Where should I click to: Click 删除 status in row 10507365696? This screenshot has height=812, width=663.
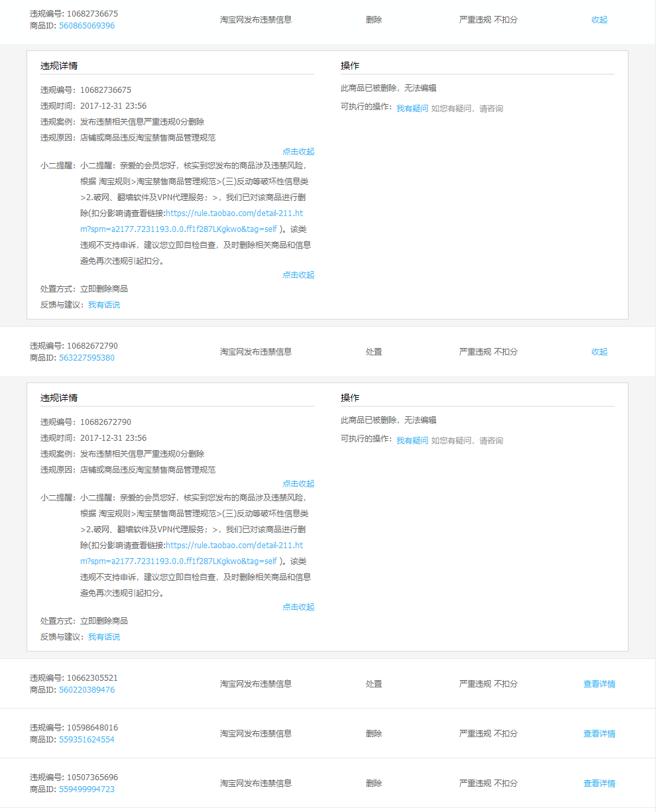pyautogui.click(x=374, y=783)
